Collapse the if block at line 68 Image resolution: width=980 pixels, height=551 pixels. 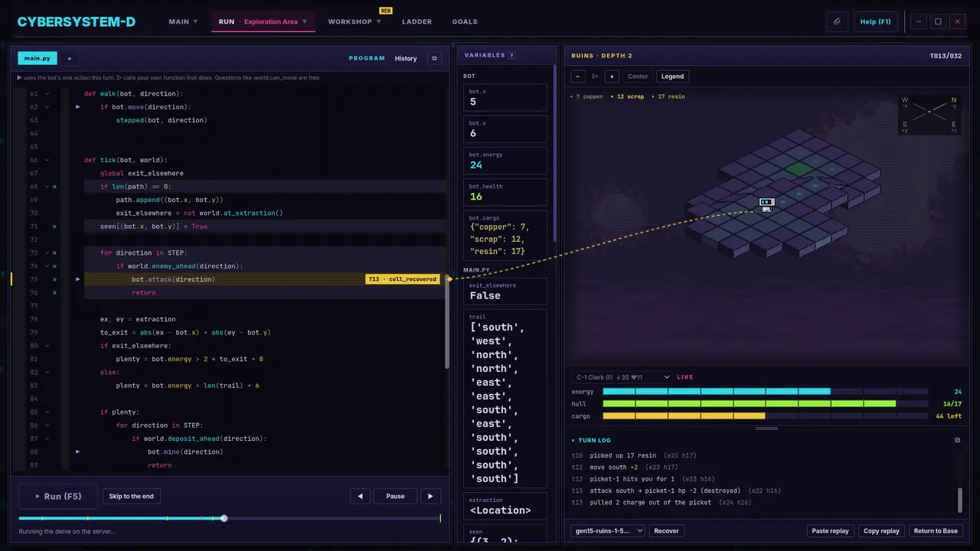pyautogui.click(x=47, y=187)
